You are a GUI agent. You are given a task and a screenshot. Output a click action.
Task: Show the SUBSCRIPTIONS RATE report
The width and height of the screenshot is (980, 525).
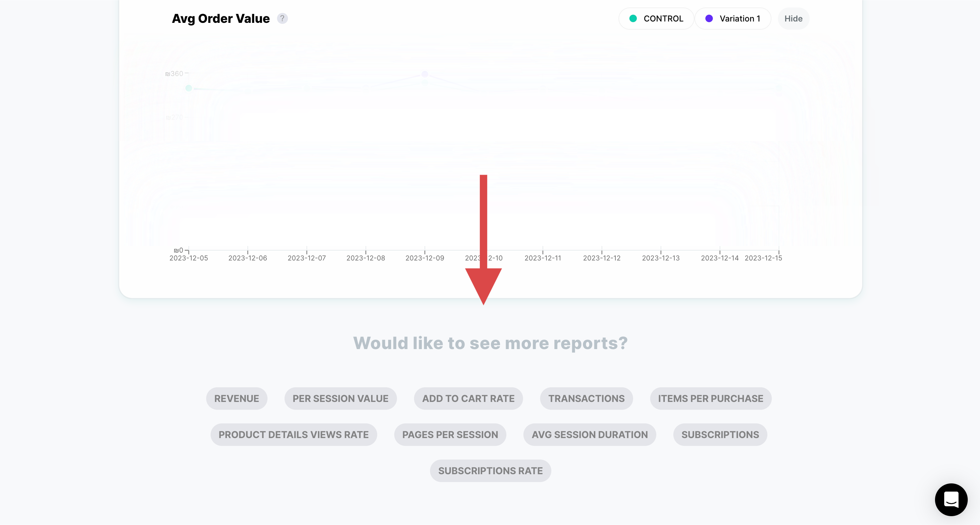490,470
